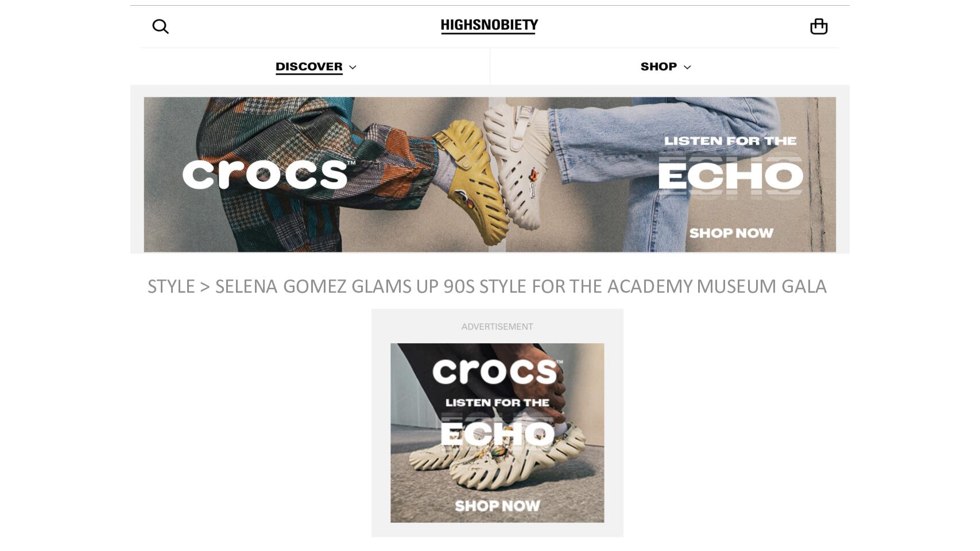
Task: Click Shop Now in the square Crocs ad
Action: [497, 506]
